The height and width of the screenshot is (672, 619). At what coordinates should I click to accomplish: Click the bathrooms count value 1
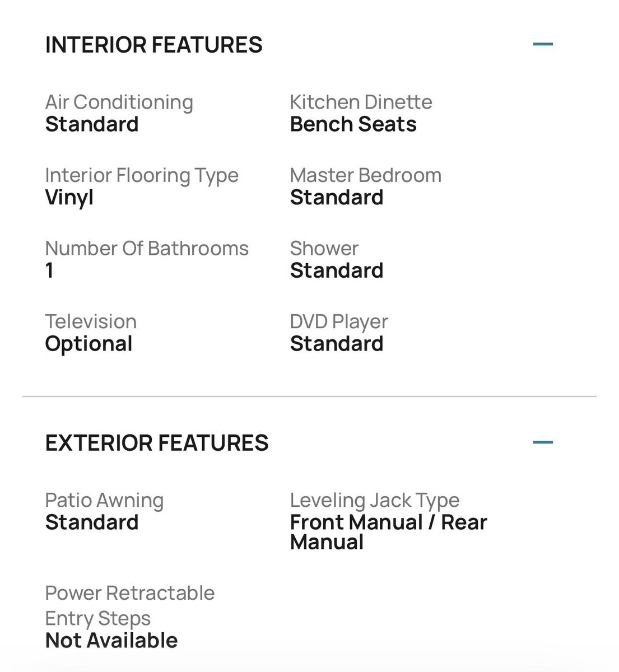tap(50, 270)
